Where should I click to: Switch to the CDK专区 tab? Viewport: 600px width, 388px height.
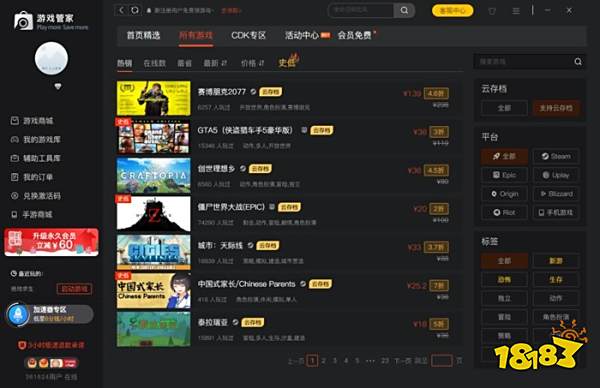(x=248, y=36)
